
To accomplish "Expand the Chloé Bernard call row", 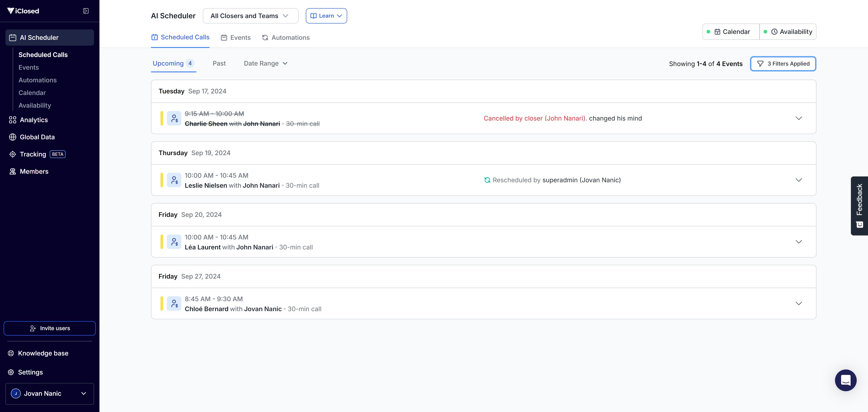I will (x=798, y=303).
